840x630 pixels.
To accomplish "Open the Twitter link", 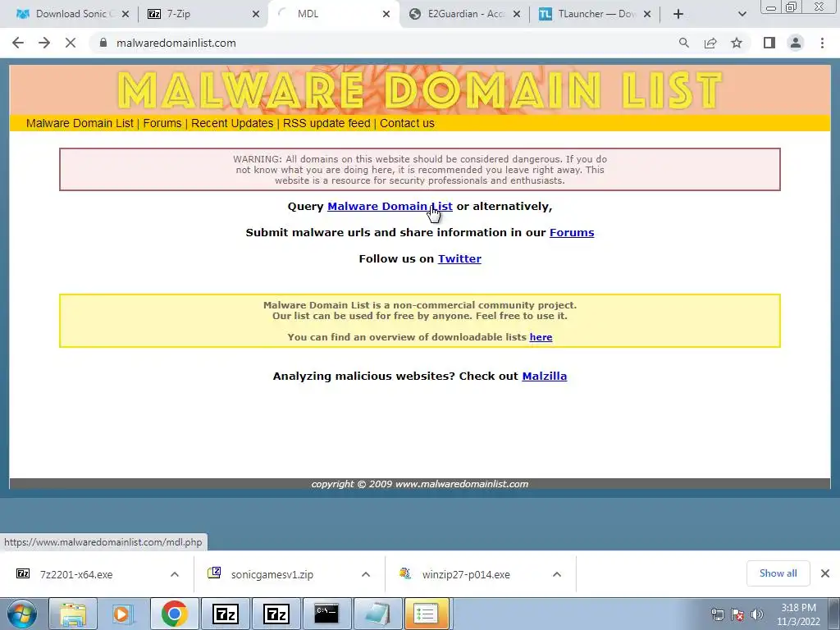I will click(x=459, y=258).
